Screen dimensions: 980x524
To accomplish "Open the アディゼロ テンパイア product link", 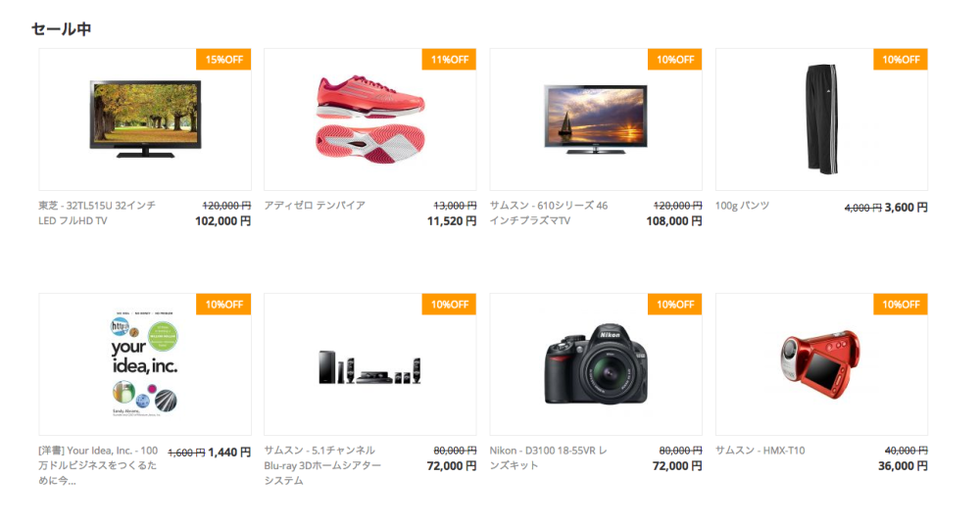I will click(315, 205).
